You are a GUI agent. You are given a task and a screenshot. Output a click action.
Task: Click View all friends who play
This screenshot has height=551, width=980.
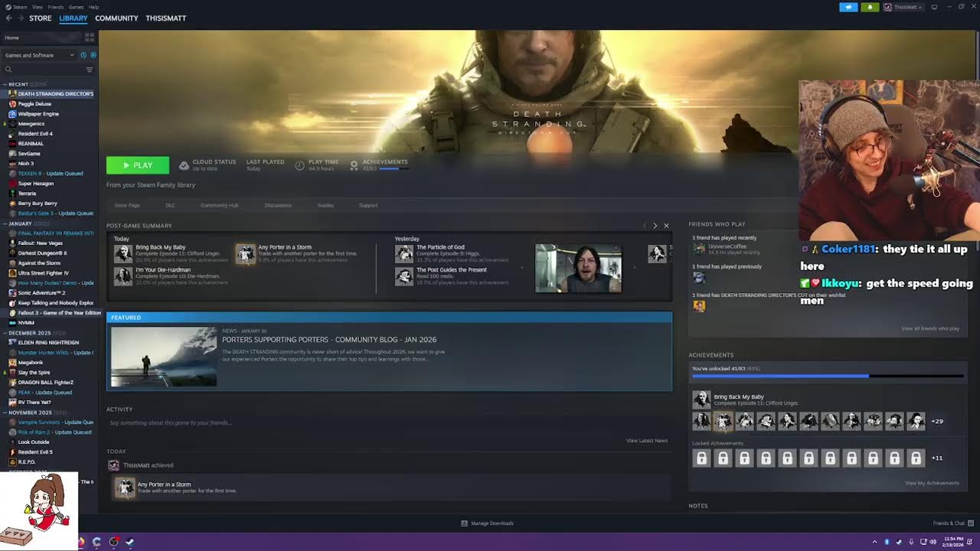point(930,328)
